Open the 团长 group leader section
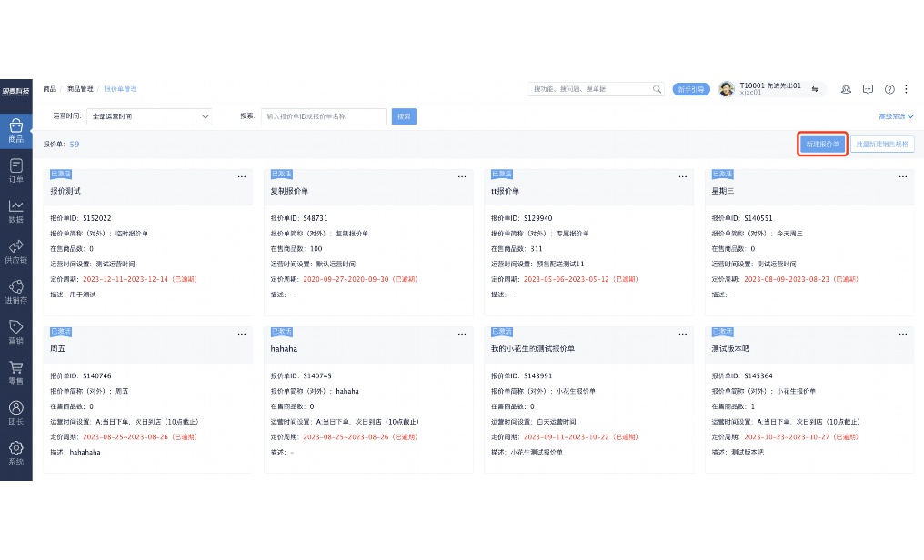 coord(15,413)
